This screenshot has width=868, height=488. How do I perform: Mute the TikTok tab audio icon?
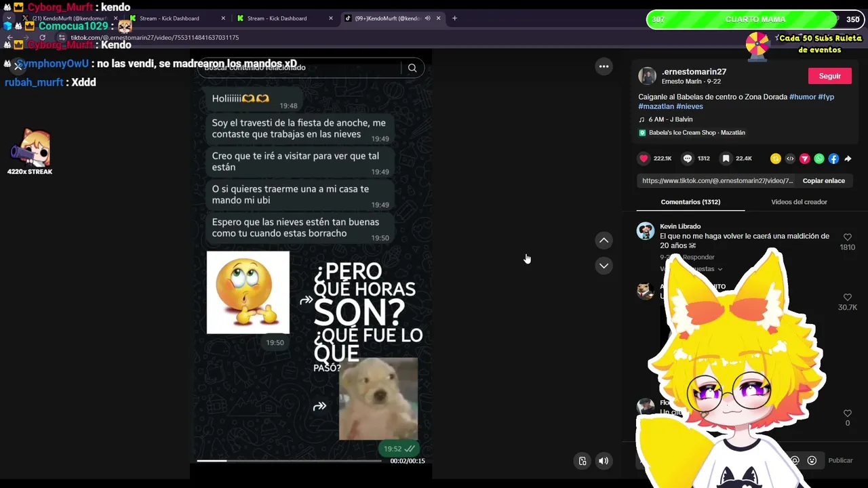428,18
